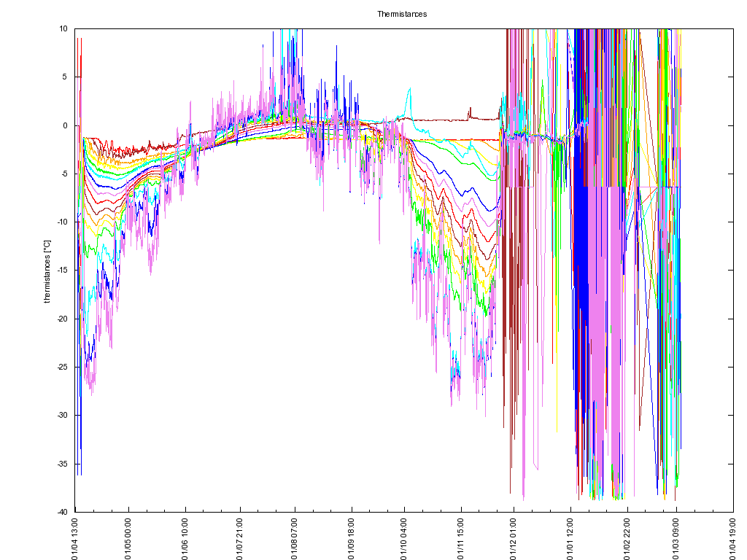Click the 10 value on the y-axis
The height and width of the screenshot is (560, 747).
pos(63,29)
